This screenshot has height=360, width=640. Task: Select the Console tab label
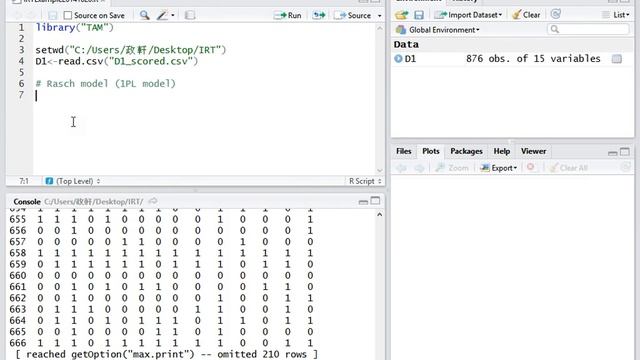pos(27,202)
